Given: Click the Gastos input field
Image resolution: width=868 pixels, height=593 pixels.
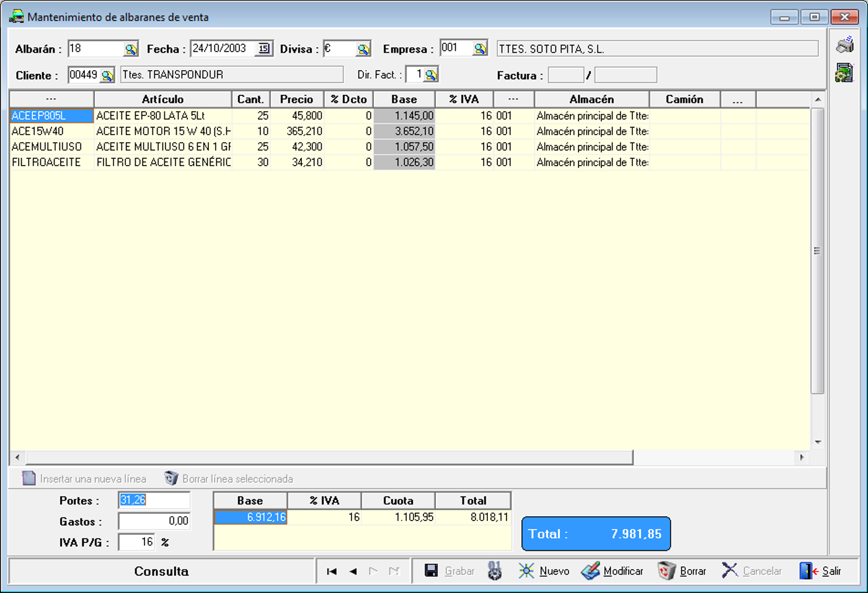Looking at the screenshot, I should pos(154,521).
